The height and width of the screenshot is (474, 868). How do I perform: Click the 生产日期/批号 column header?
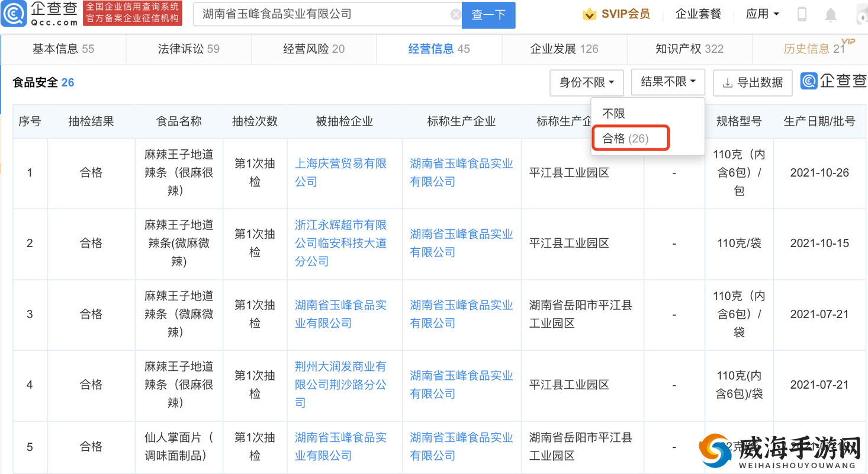click(x=819, y=121)
